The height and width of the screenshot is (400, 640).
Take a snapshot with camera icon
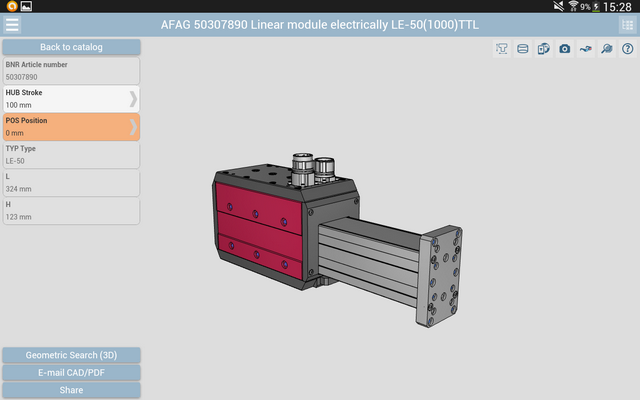coord(565,48)
